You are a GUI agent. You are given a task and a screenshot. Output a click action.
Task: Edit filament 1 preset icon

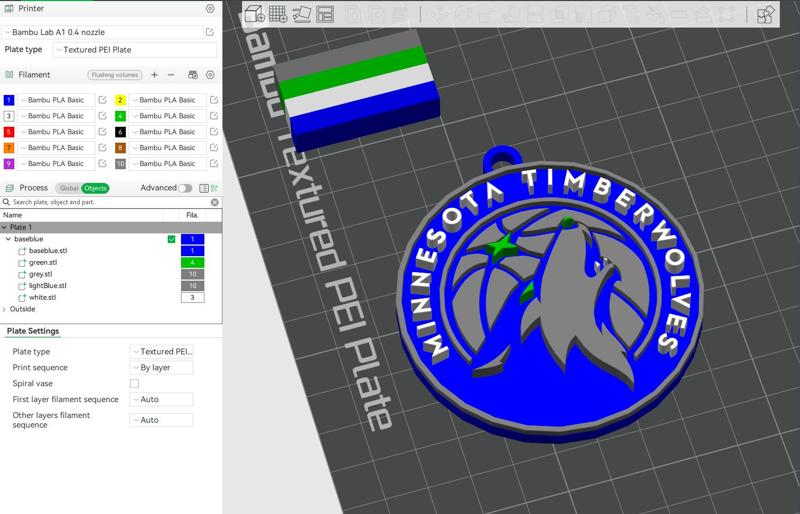click(x=102, y=100)
